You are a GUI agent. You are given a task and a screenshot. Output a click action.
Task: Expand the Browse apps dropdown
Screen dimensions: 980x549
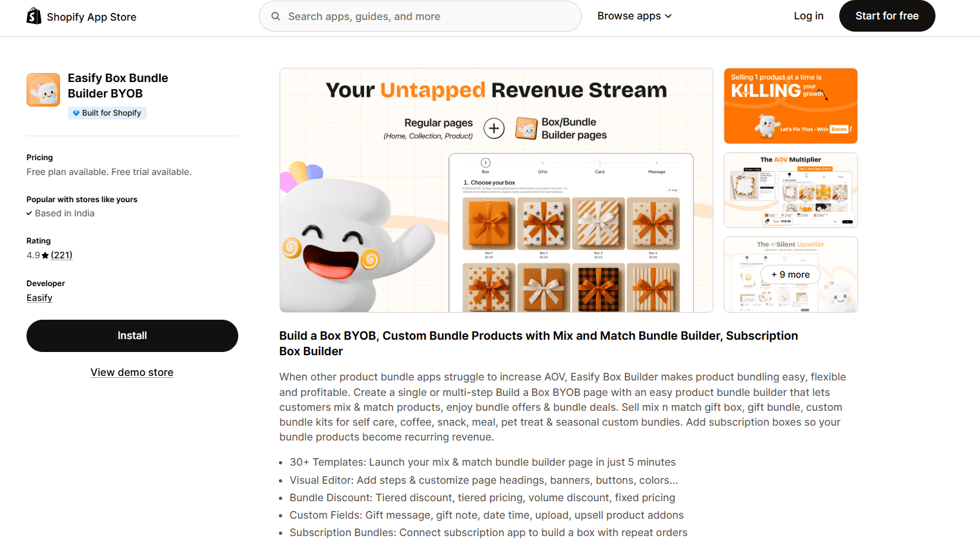[635, 16]
